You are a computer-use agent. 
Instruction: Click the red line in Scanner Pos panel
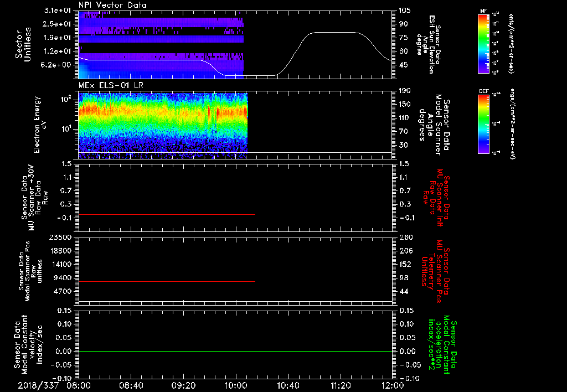coord(167,281)
